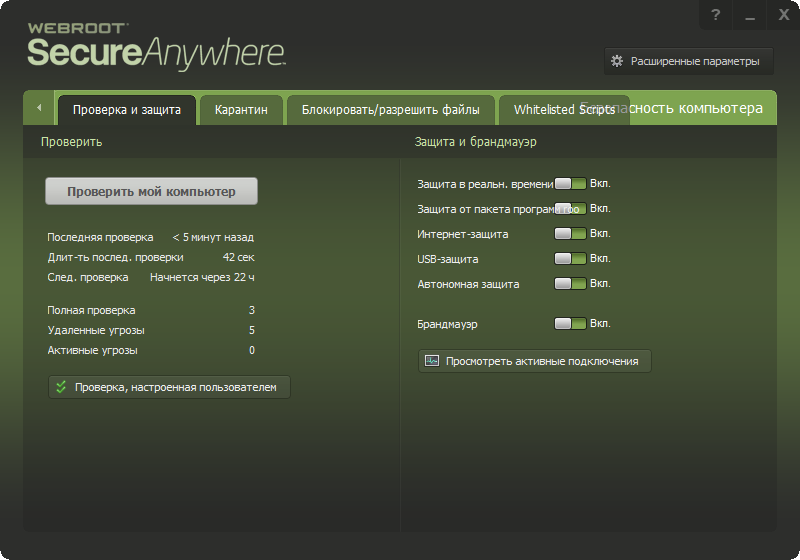
Task: Click the '< 5 минут назад' value
Action: point(213,237)
